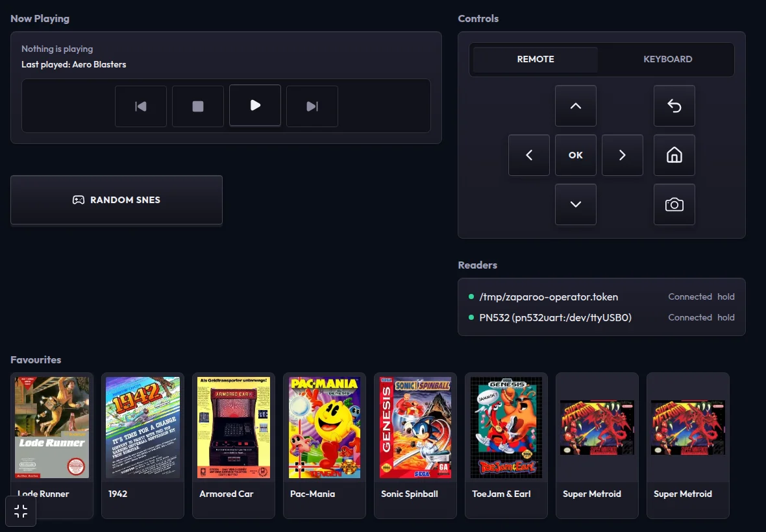Click the home icon on remote
This screenshot has height=532, width=766.
point(674,155)
